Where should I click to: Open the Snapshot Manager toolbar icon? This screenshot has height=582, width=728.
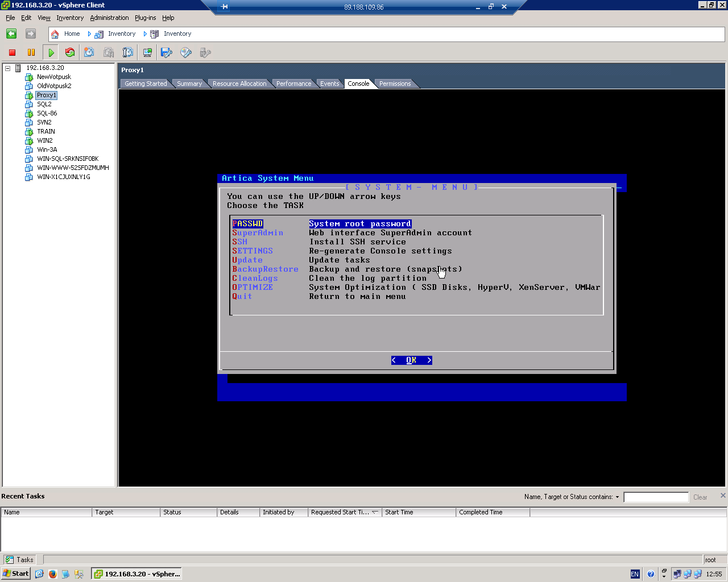pyautogui.click(x=128, y=53)
